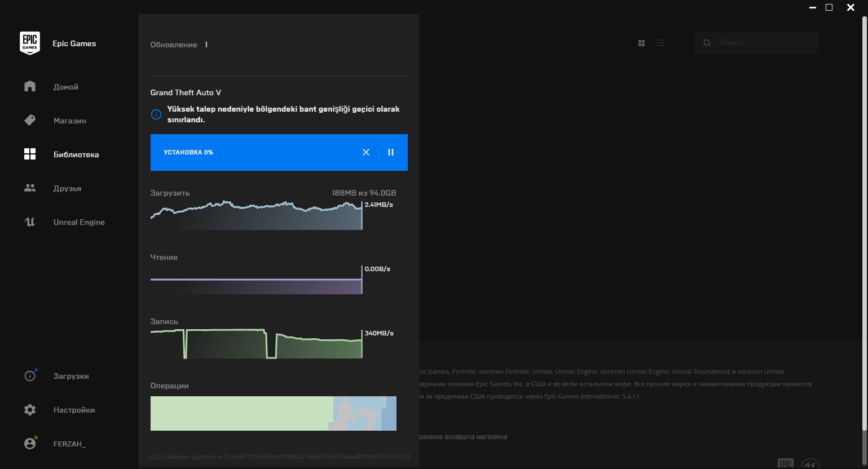Image resolution: width=868 pixels, height=469 pixels.
Task: Open FERZAH_ account menu item
Action: (x=69, y=444)
